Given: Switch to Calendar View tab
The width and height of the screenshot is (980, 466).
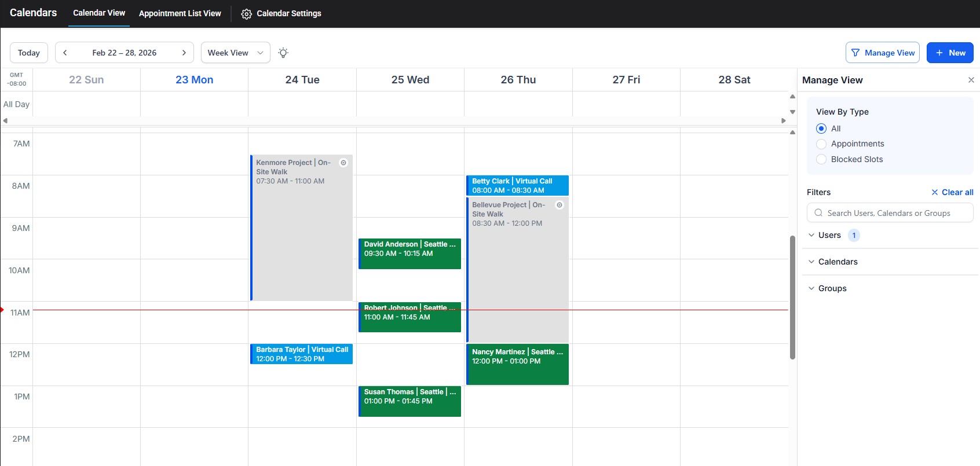Looking at the screenshot, I should pyautogui.click(x=99, y=13).
